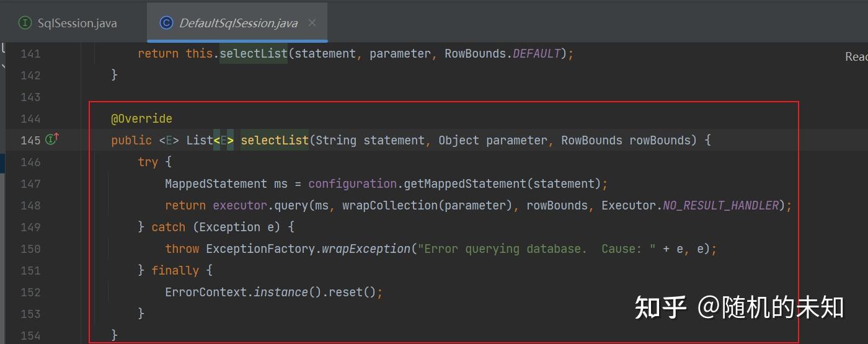Click executor.query call on line 148

(260, 205)
